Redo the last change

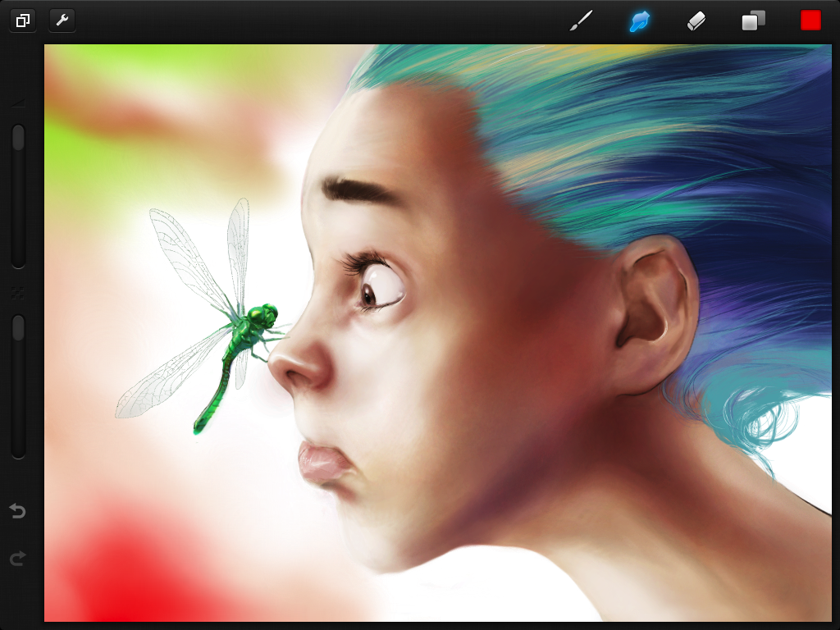18,558
